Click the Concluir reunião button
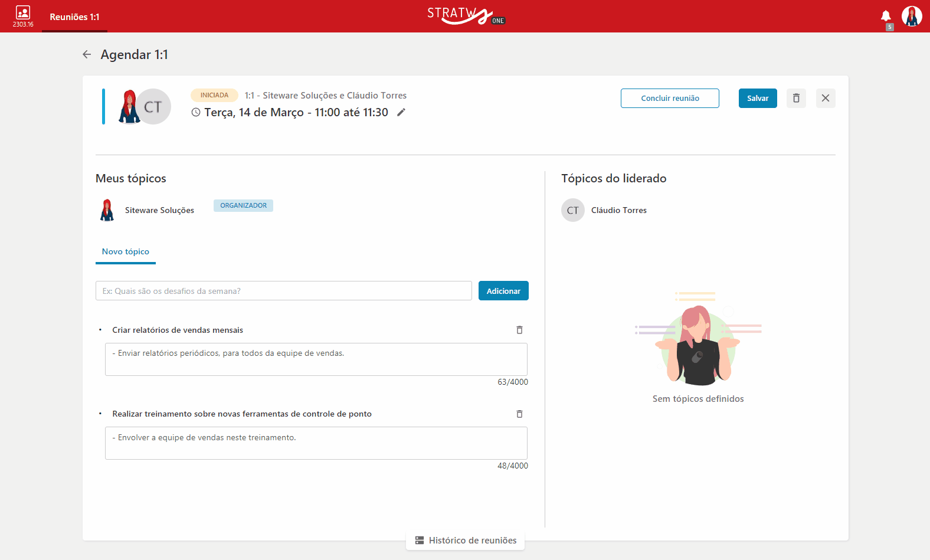The image size is (930, 560). pos(670,98)
